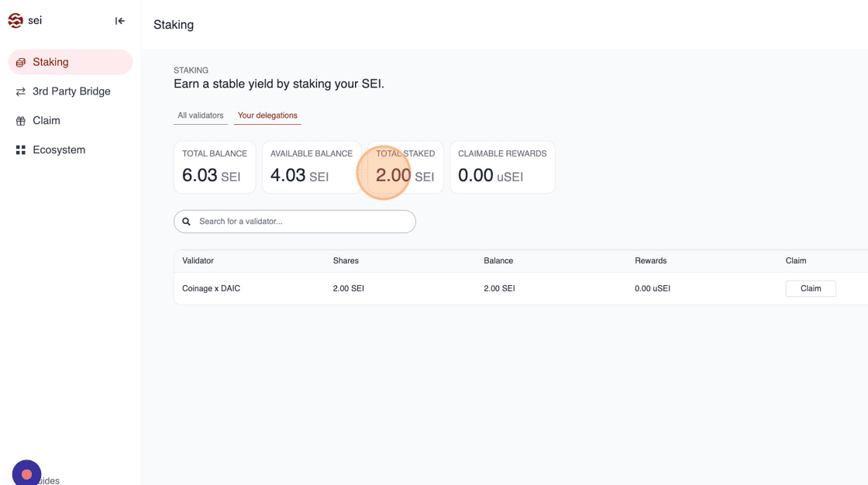
Task: Click the Staking coins icon in sidebar
Action: [x=21, y=63]
